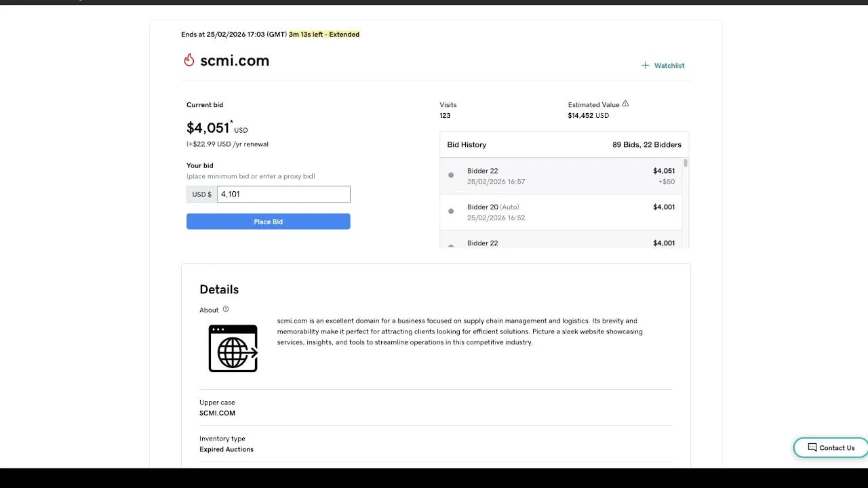Click the USD $ currency prefix label
The image size is (868, 488).
[202, 195]
